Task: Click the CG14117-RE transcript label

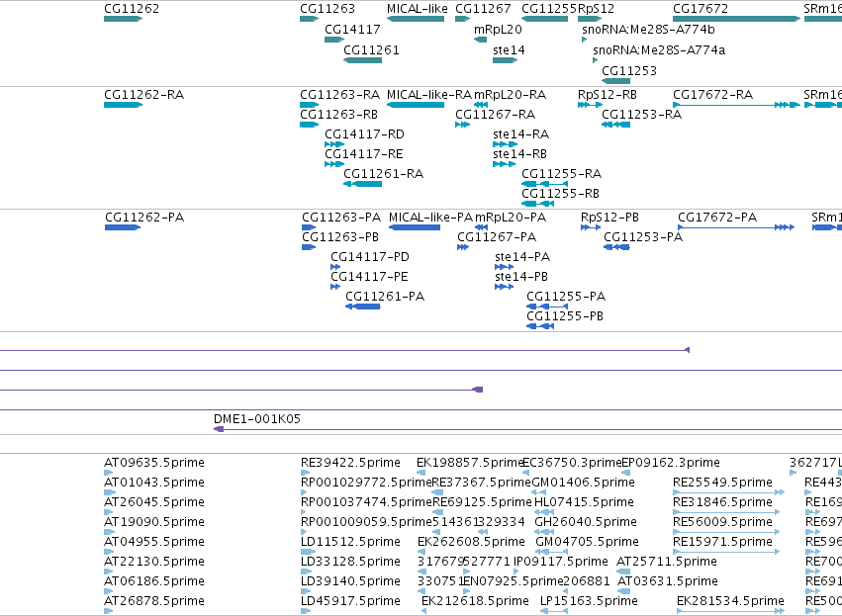Action: (364, 154)
